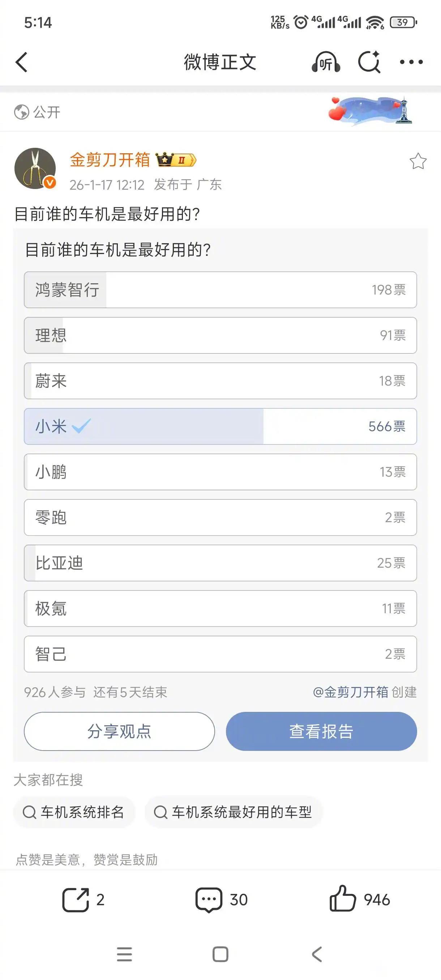Select the 鸿蒙智行 poll option

click(x=220, y=290)
